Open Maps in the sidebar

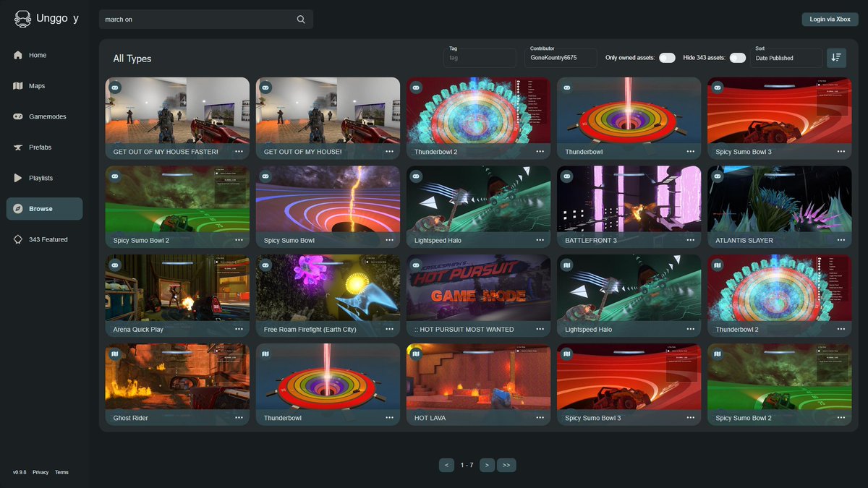44,86
